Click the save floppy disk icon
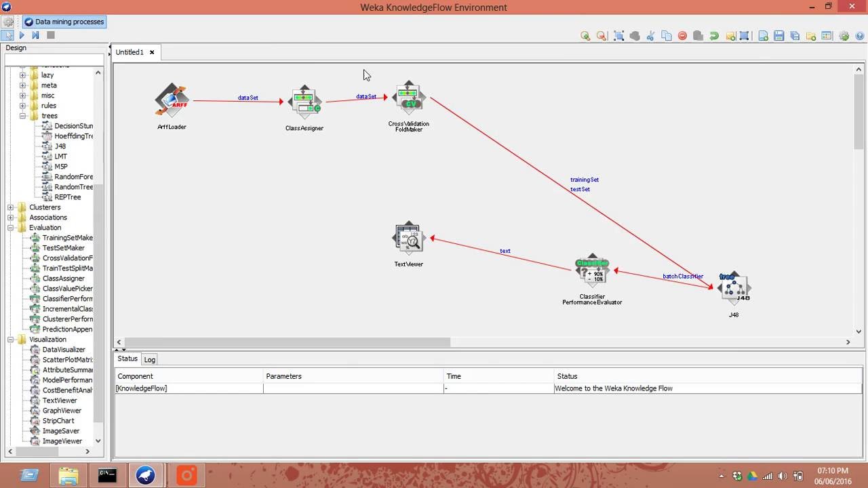The height and width of the screenshot is (488, 868). point(778,36)
